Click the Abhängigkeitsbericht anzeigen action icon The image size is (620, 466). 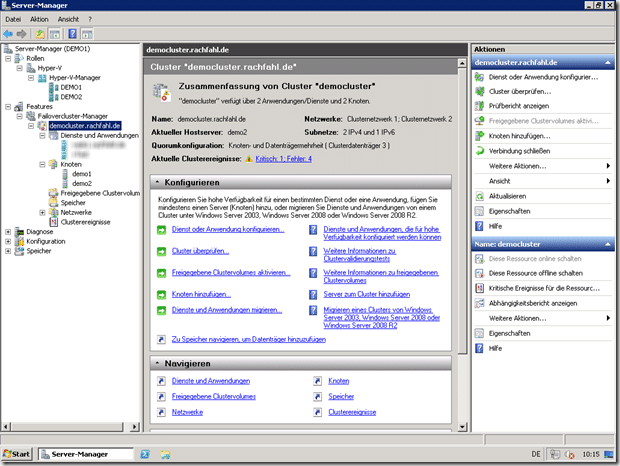tap(479, 303)
